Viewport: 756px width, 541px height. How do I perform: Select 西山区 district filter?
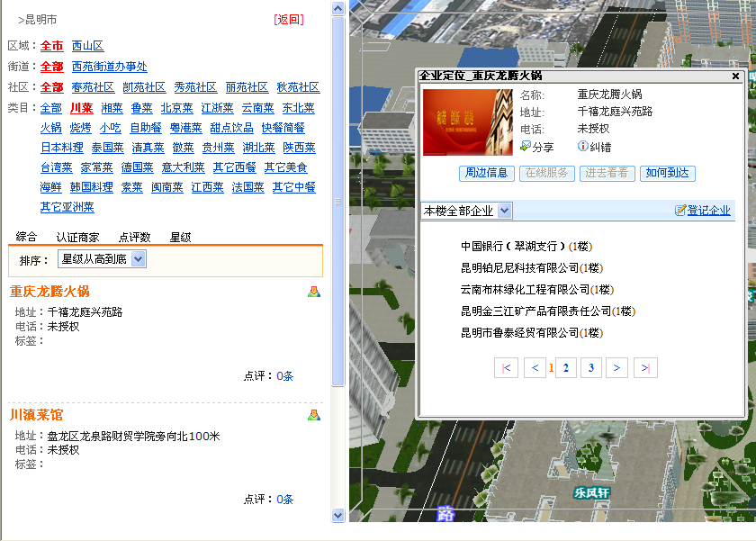pyautogui.click(x=88, y=46)
